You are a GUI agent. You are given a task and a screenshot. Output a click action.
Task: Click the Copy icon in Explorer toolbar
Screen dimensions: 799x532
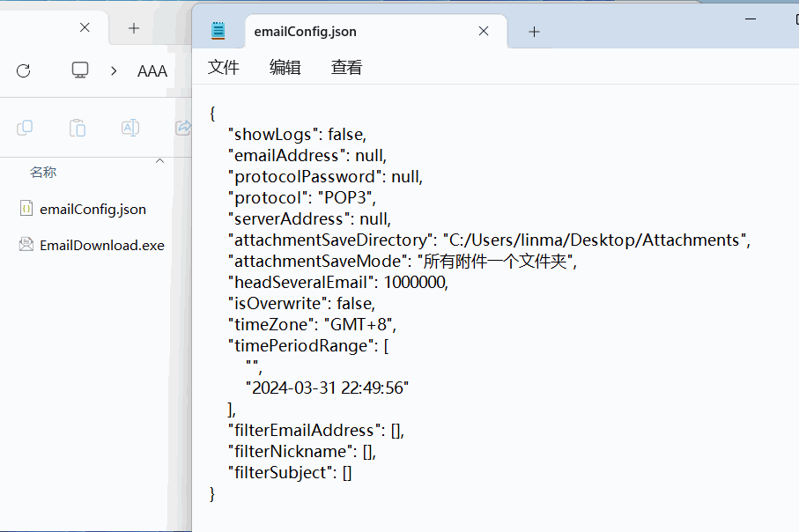(25, 128)
